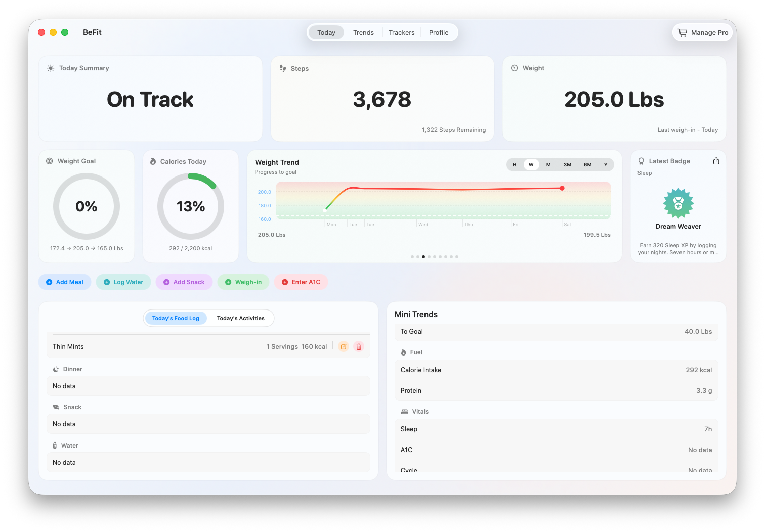Click the sun icon beside Today Summary
The height and width of the screenshot is (532, 765).
(x=51, y=68)
